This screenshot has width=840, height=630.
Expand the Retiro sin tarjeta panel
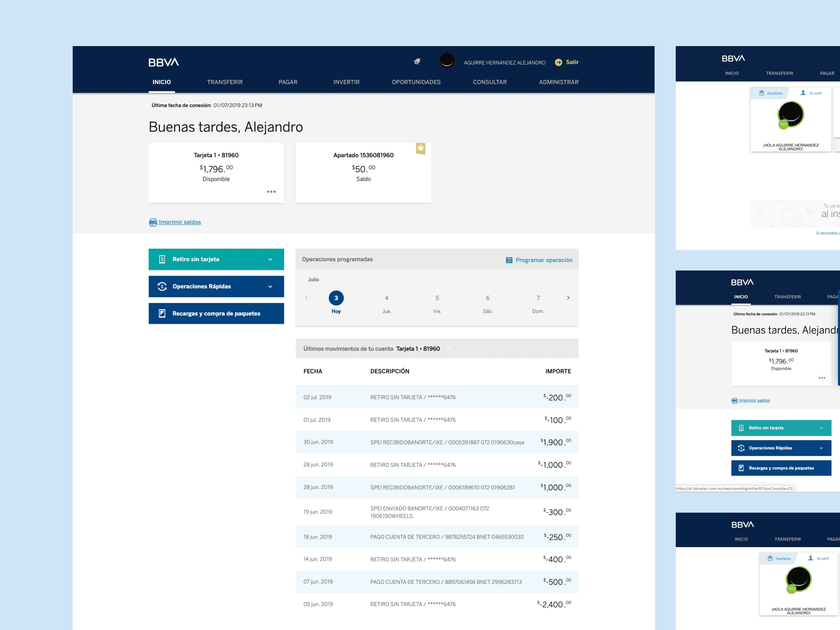click(x=270, y=259)
